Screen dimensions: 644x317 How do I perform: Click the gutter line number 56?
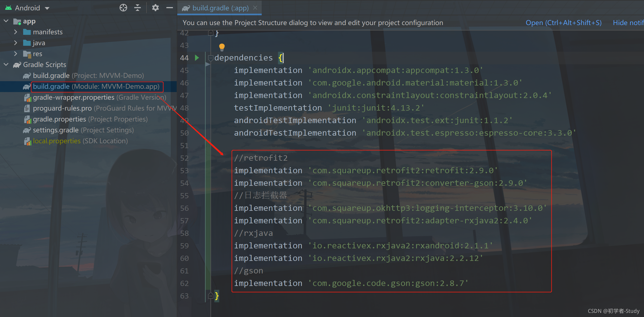184,208
